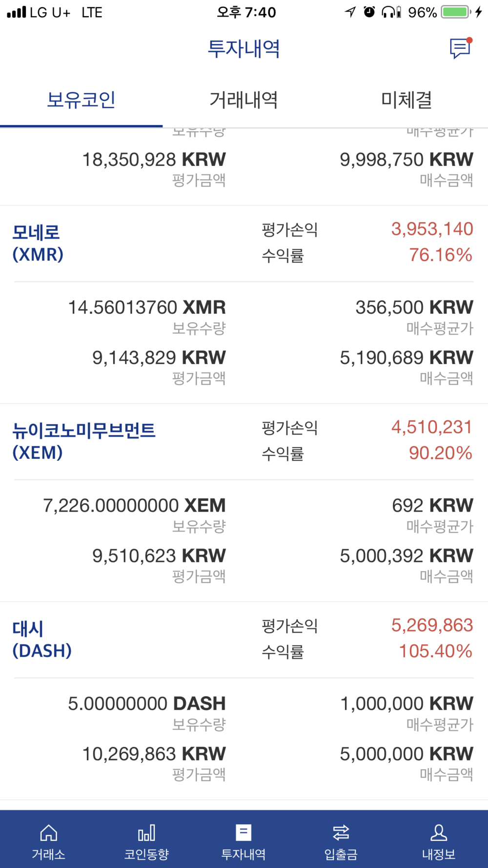Tap the 7,226.00000000 XEM holding amount
The height and width of the screenshot is (868, 488).
pyautogui.click(x=135, y=505)
